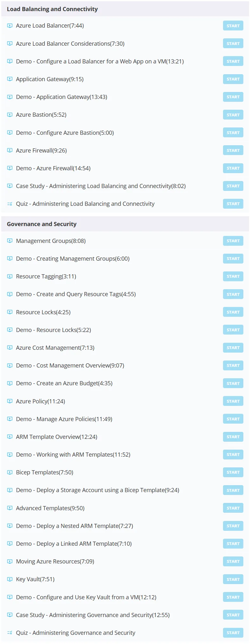Click the video icon beside Azure Policy(11:24)

click(x=10, y=401)
